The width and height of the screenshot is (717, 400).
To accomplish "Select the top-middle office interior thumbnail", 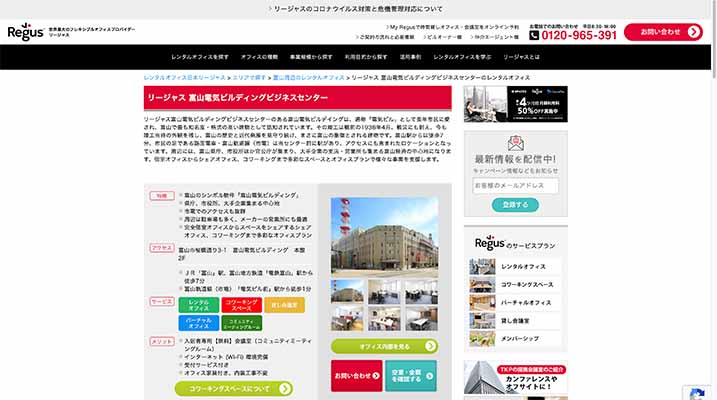I will tap(384, 292).
